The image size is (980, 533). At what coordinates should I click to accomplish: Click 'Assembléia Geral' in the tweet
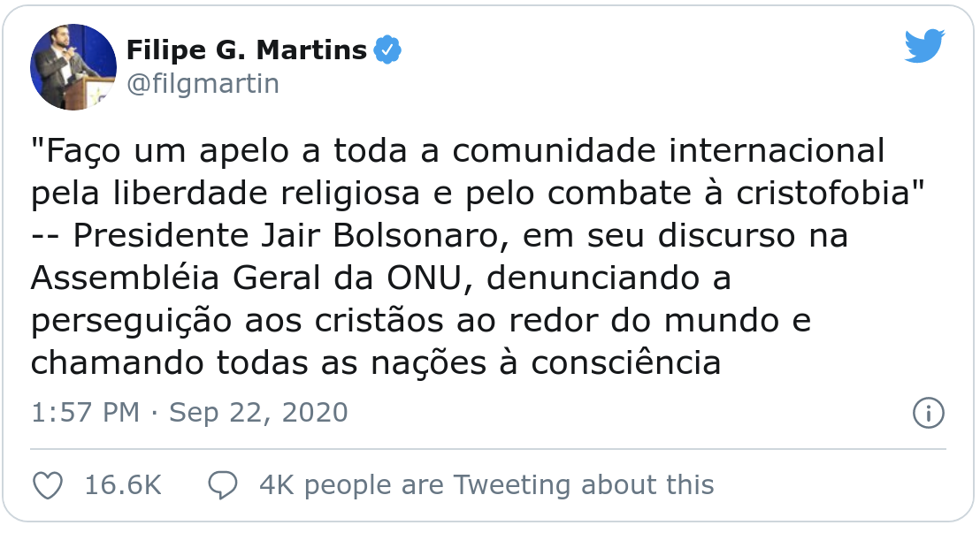tap(176, 278)
